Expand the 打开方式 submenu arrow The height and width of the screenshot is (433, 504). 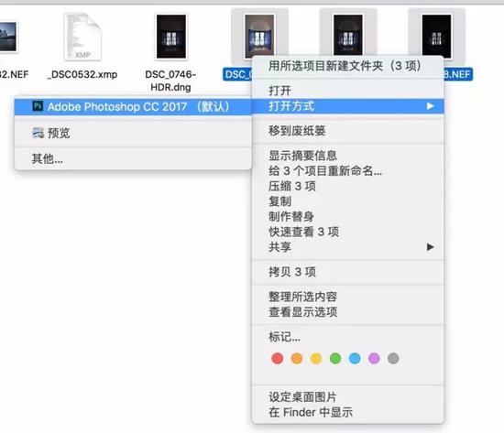click(431, 106)
